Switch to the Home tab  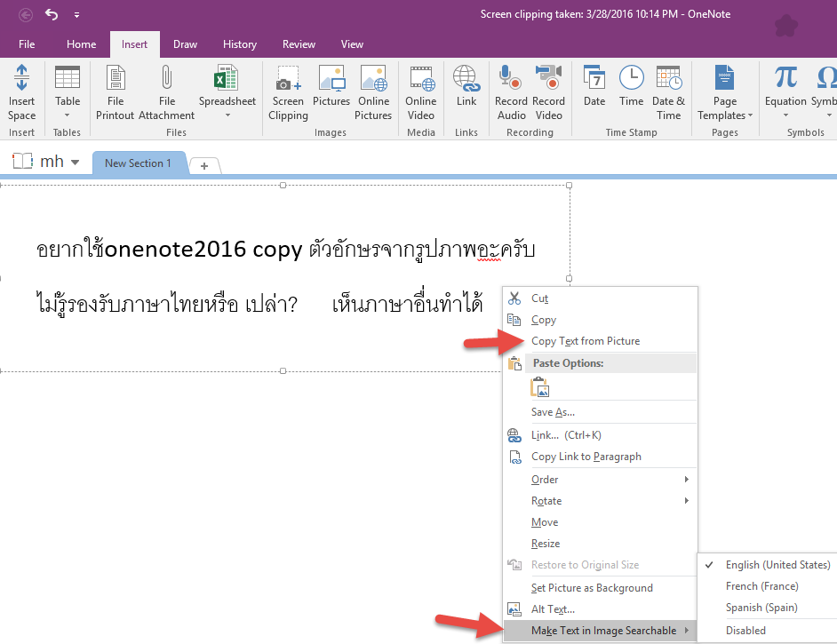coord(81,44)
